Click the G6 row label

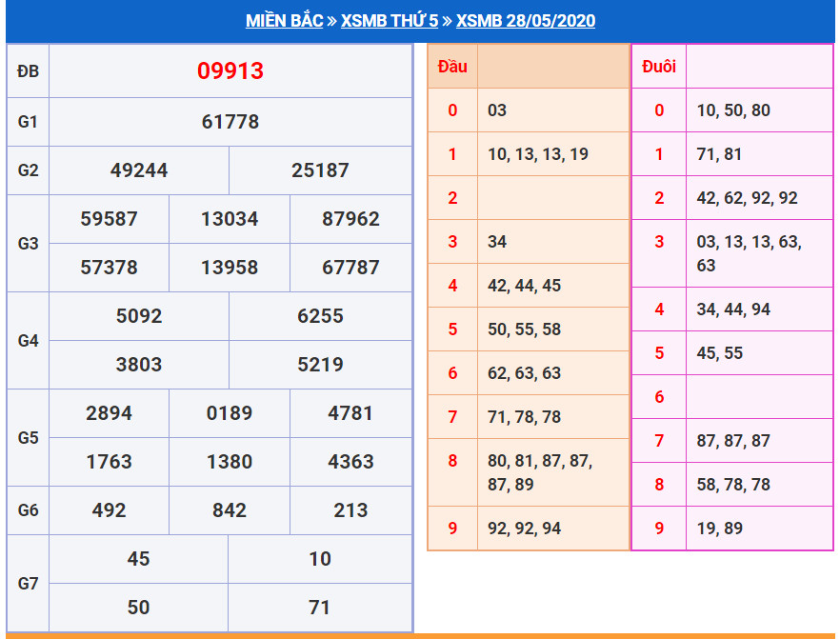tap(28, 509)
